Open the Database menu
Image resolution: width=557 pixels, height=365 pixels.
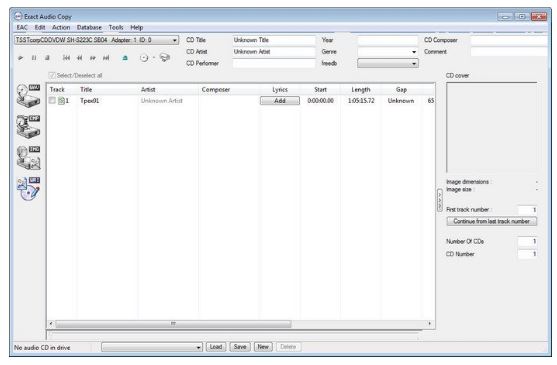(x=89, y=27)
